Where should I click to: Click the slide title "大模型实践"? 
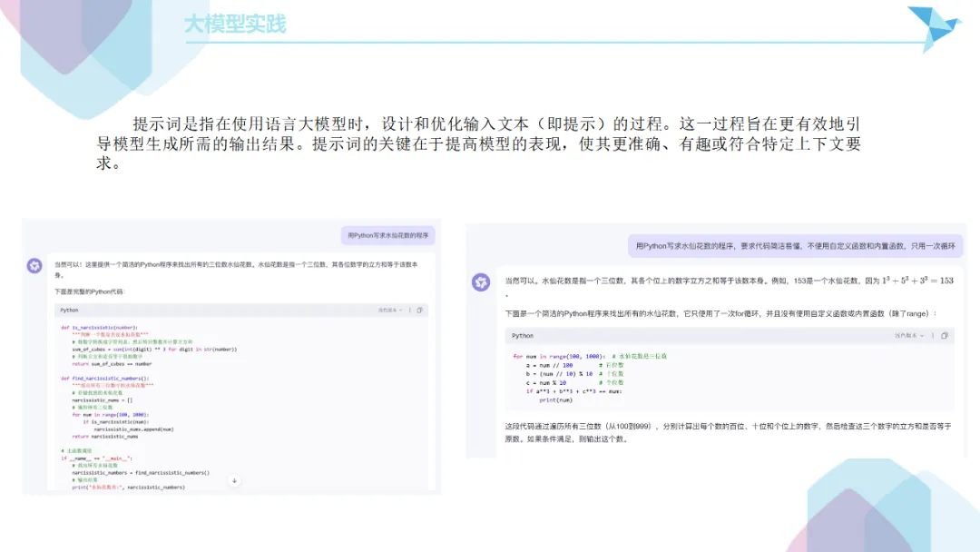(235, 24)
